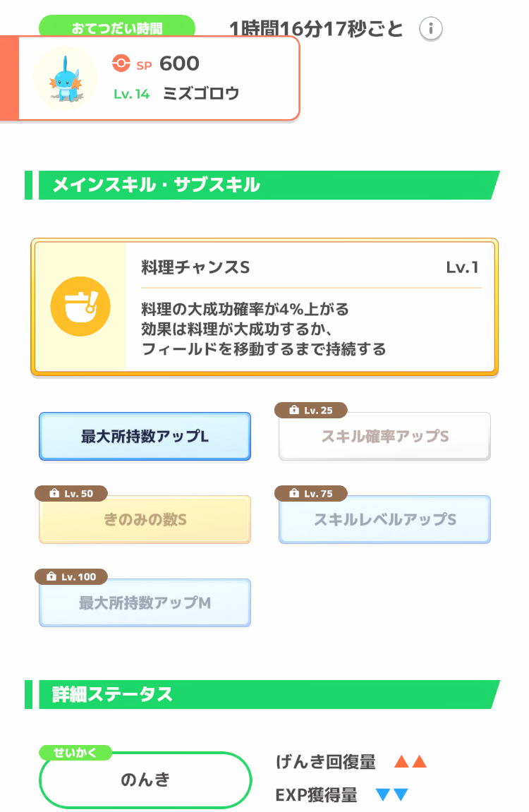Tap the Mudkip portrait thumbnail
The height and width of the screenshot is (812, 529).
click(66, 78)
